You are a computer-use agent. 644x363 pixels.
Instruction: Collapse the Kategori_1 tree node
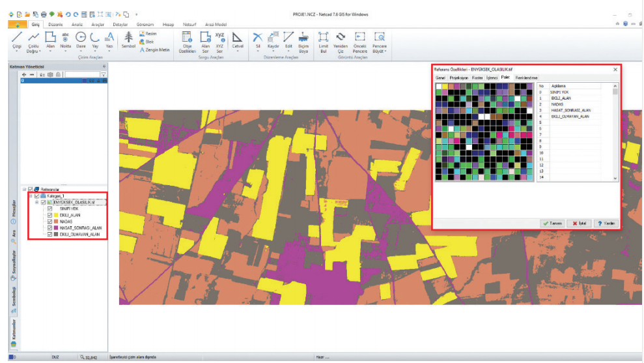29,196
